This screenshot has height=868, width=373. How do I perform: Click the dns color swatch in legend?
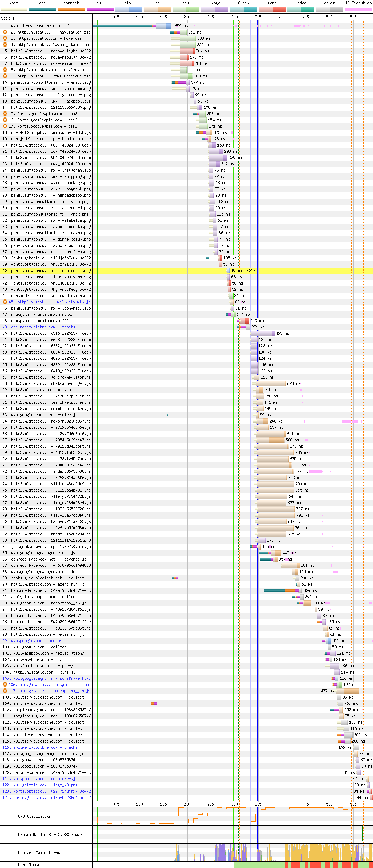(42, 9)
